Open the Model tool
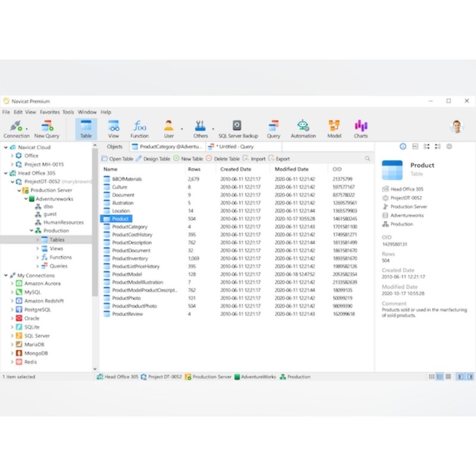The image size is (476, 476). pos(334,129)
